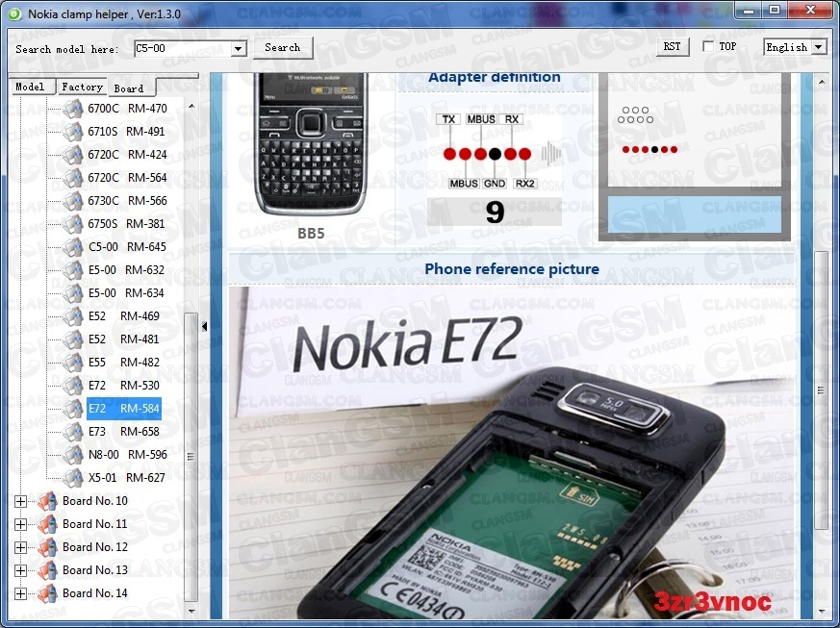Expand the Board No. 13 node
The width and height of the screenshot is (840, 628).
tap(20, 570)
